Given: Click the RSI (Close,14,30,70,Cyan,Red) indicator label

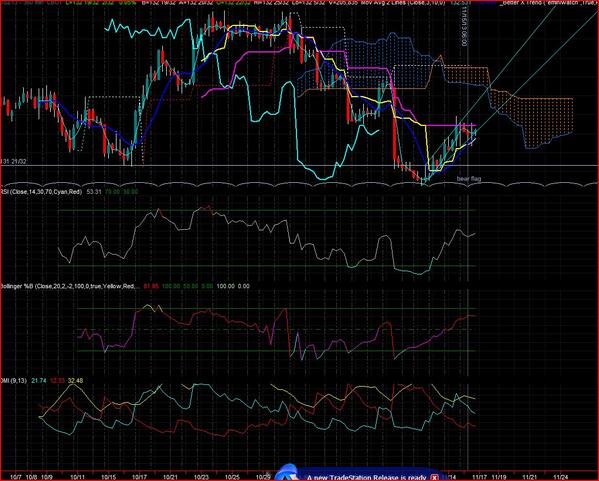Looking at the screenshot, I should [41, 191].
